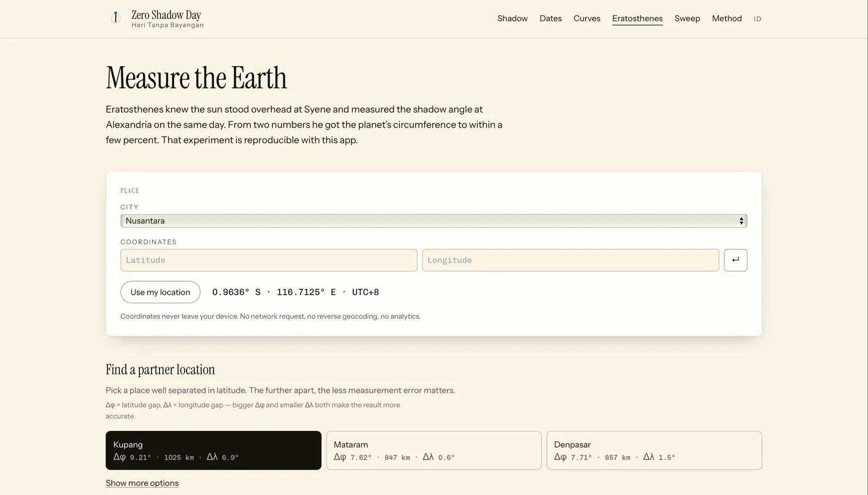
Task: Choose Mataram as partner location
Action: point(433,450)
